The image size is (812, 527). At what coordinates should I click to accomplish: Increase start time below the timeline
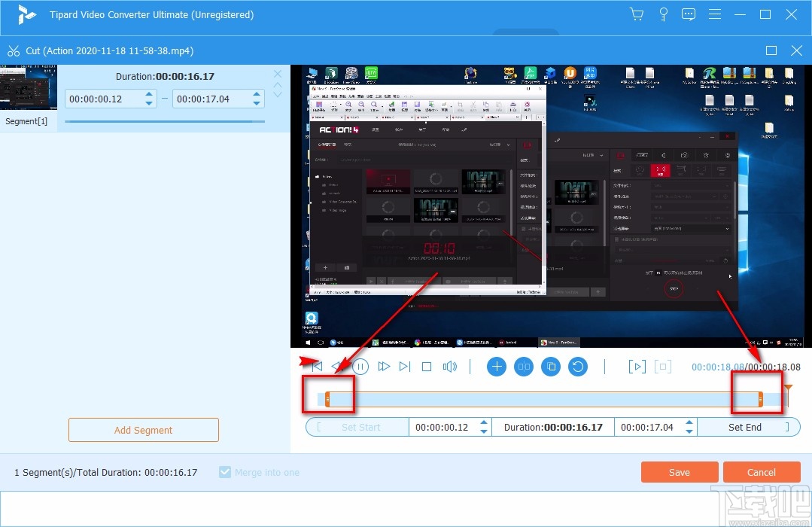484,423
